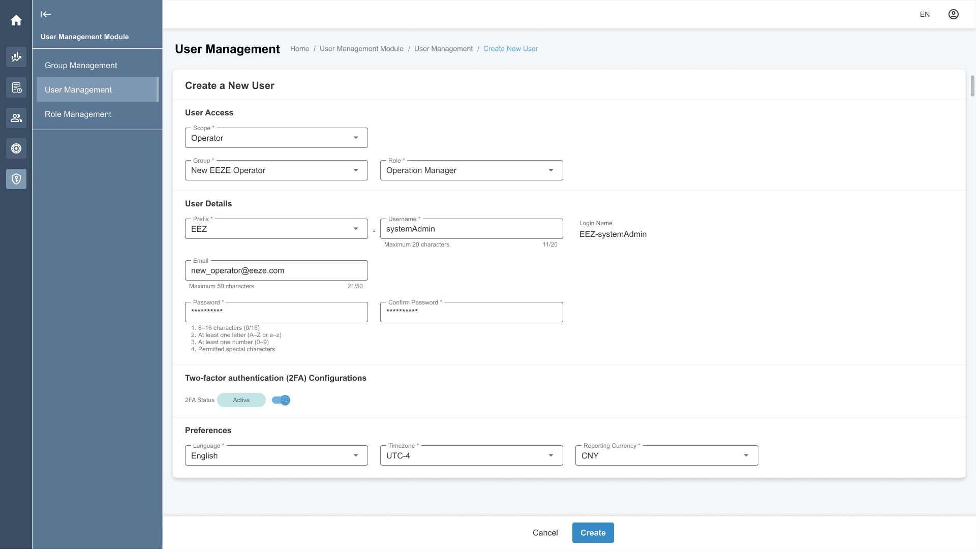Open the Scope dropdown
980x552 pixels.
coord(278,138)
